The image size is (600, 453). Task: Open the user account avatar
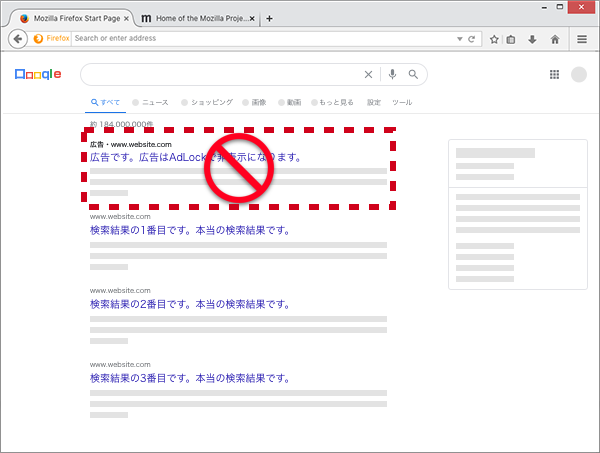[579, 75]
